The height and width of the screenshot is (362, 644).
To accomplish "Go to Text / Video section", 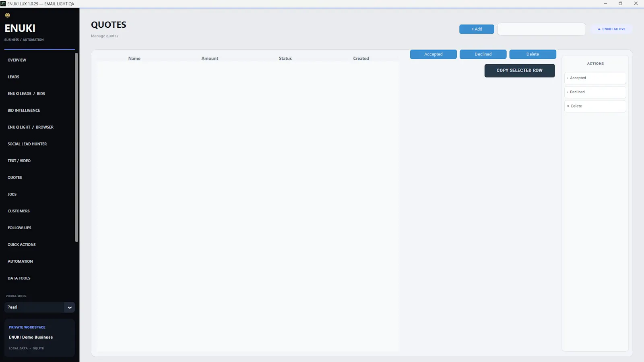I will [x=19, y=161].
